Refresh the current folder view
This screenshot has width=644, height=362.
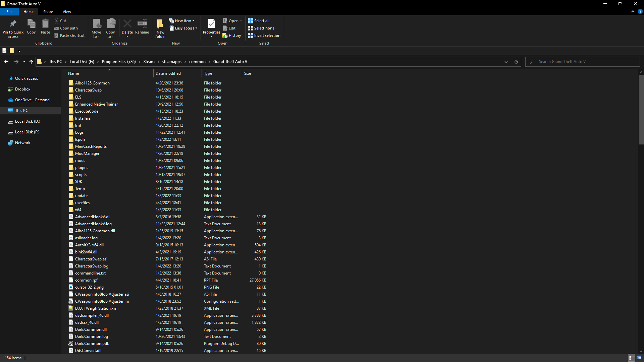pos(516,62)
